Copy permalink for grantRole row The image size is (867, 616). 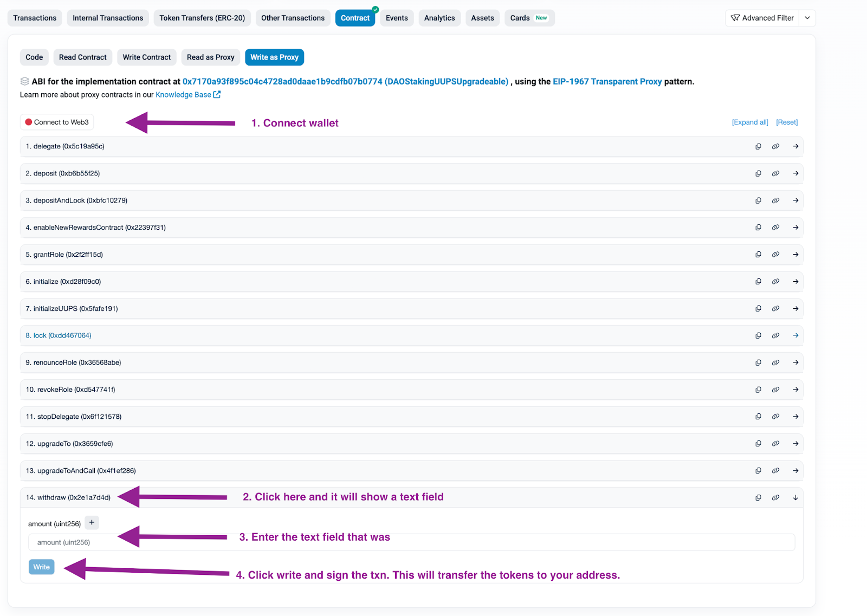click(775, 255)
